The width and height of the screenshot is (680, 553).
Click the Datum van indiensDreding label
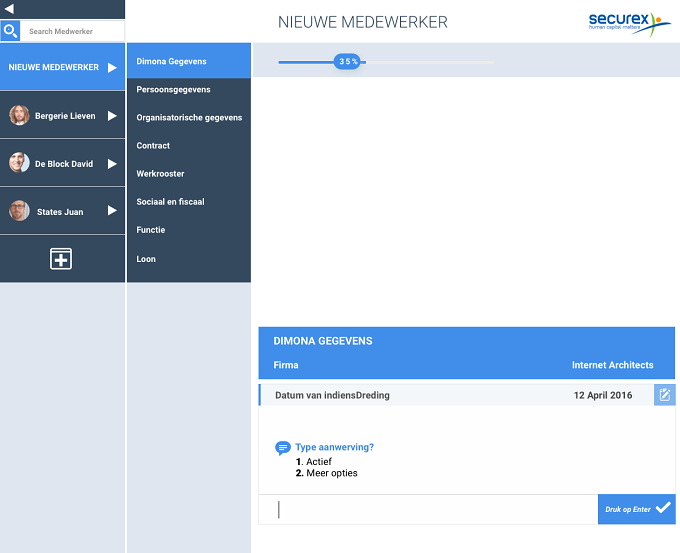[332, 395]
